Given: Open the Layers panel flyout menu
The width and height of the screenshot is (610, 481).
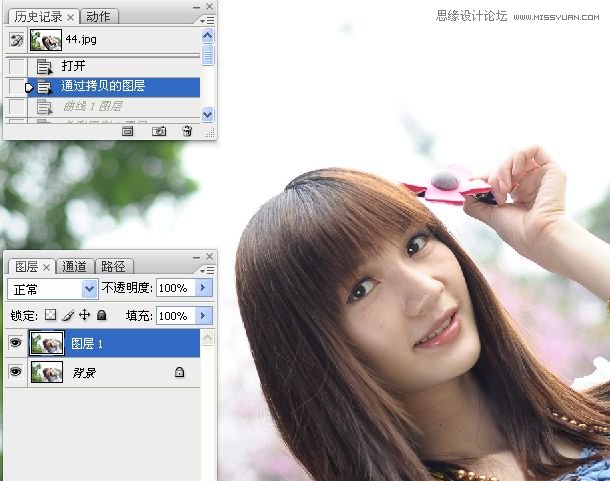Looking at the screenshot, I should tap(207, 270).
